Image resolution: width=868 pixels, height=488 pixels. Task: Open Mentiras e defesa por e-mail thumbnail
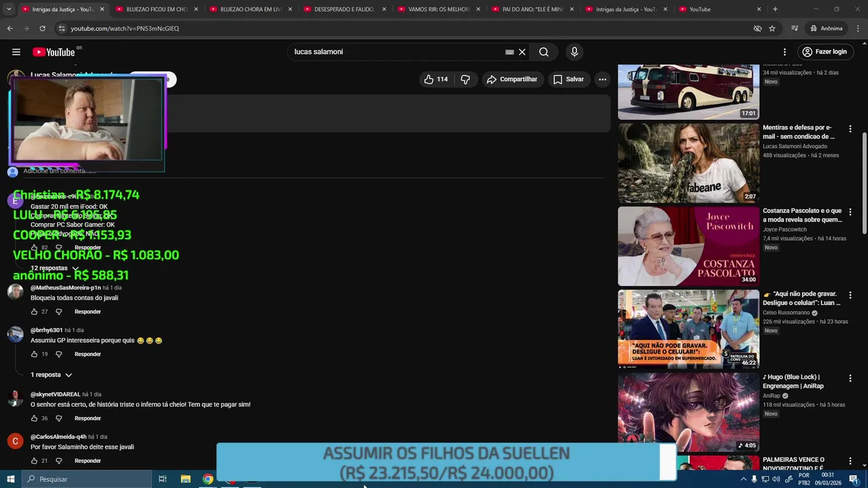688,163
